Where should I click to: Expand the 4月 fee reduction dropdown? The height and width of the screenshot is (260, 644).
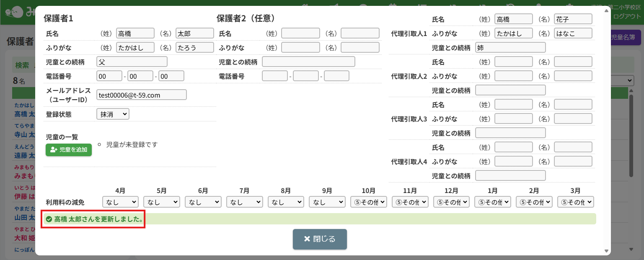tap(120, 202)
